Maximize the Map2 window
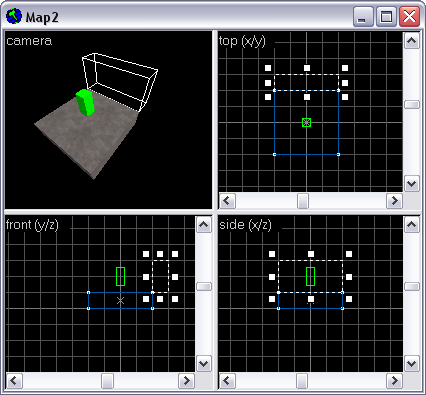This screenshot has height=395, width=426. 386,16
